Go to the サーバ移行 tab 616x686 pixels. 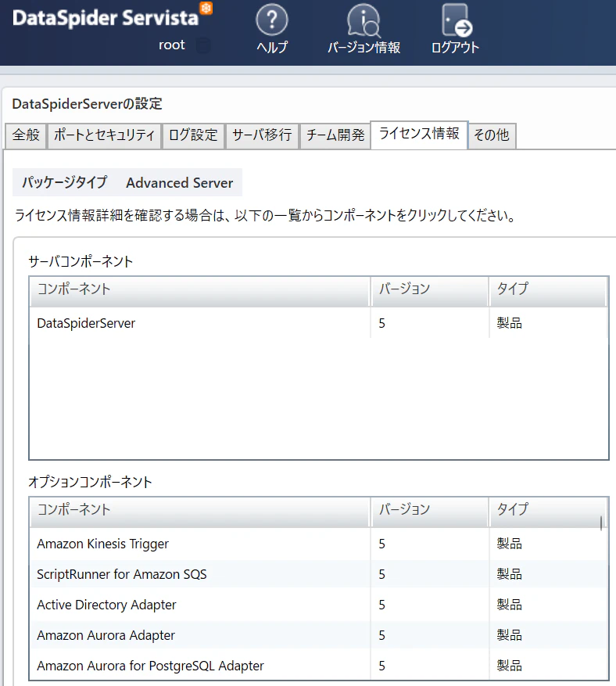[x=262, y=135]
